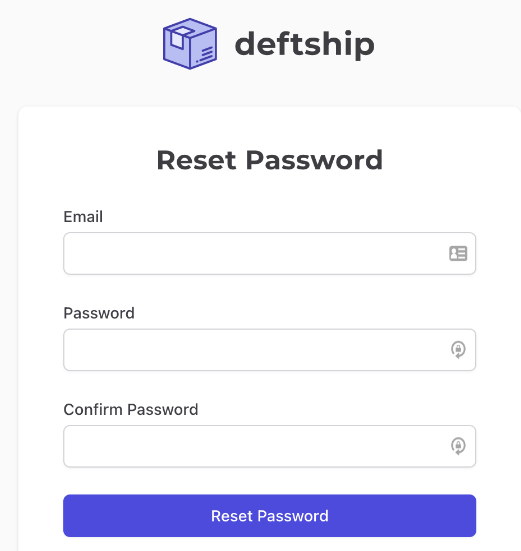Click the deftship box logo icon
This screenshot has width=521, height=551.
[x=190, y=44]
